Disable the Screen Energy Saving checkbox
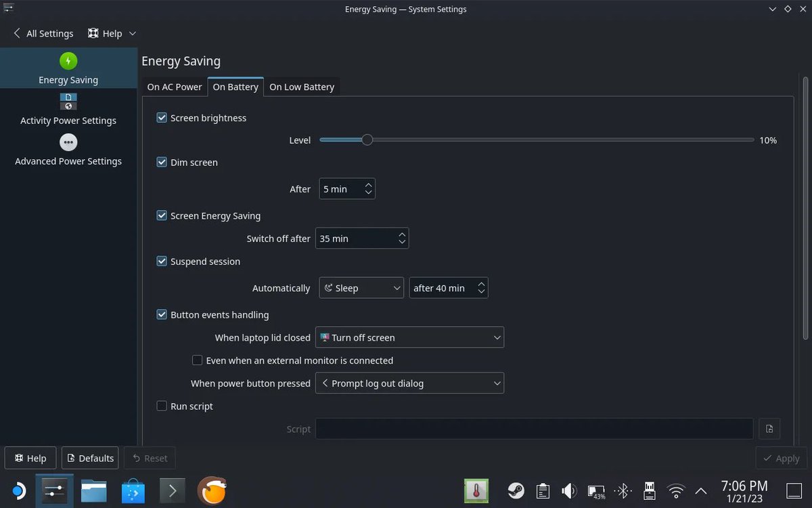Viewport: 812px width, 508px height. click(x=162, y=216)
